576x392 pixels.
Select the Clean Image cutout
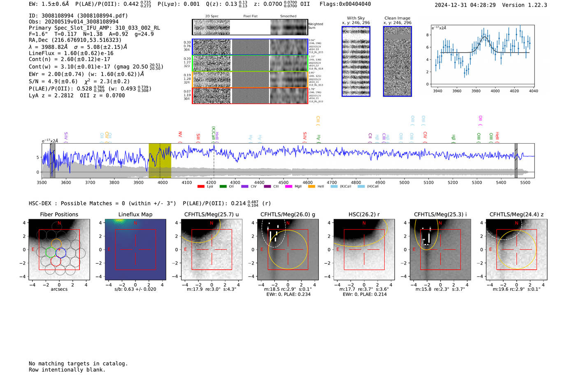pyautogui.click(x=397, y=61)
